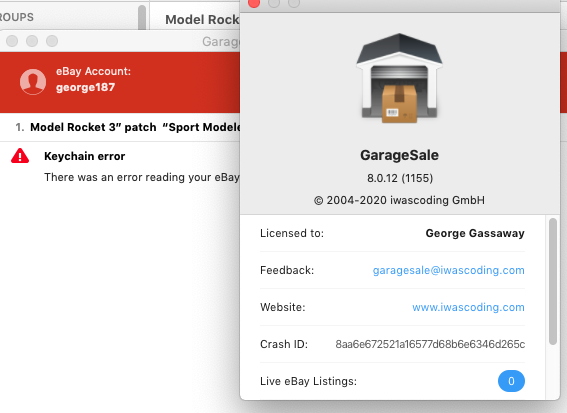Select the Model Rocket 3" patch listing row
This screenshot has height=413, width=567.
[x=120, y=127]
